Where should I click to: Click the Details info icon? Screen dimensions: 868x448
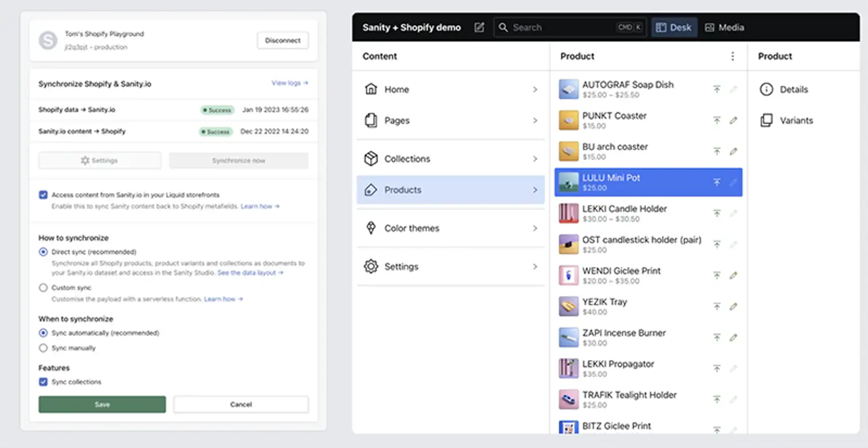point(766,89)
